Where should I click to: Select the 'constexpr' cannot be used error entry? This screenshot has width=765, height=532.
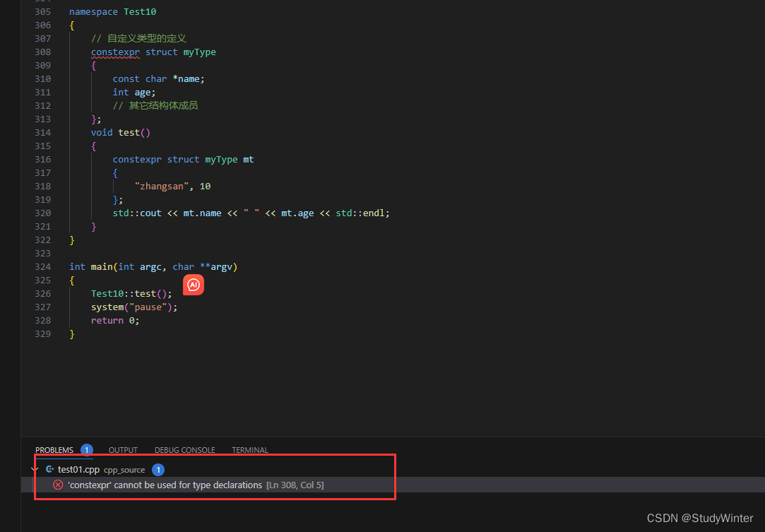162,485
